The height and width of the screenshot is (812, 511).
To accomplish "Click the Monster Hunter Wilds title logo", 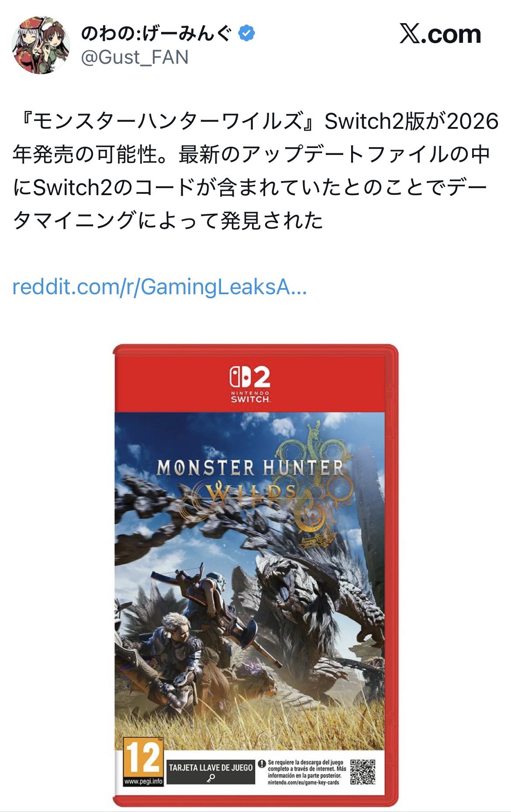I will (250, 480).
